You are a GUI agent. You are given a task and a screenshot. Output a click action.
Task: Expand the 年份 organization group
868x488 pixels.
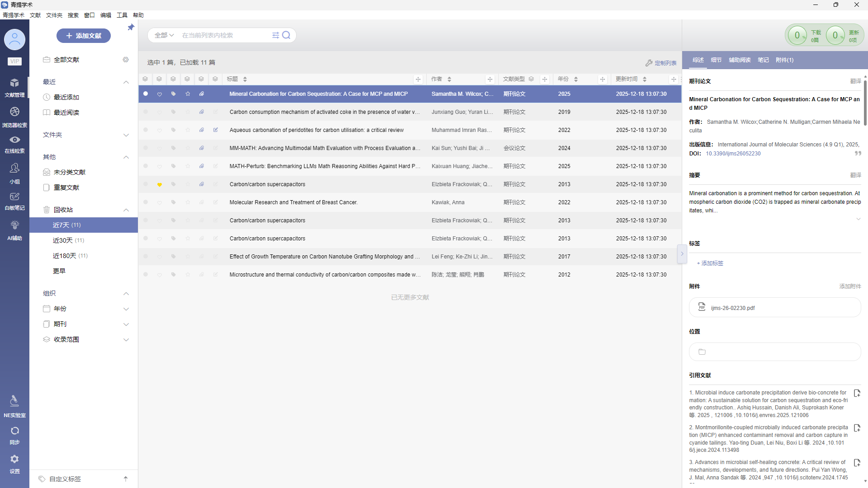point(126,309)
